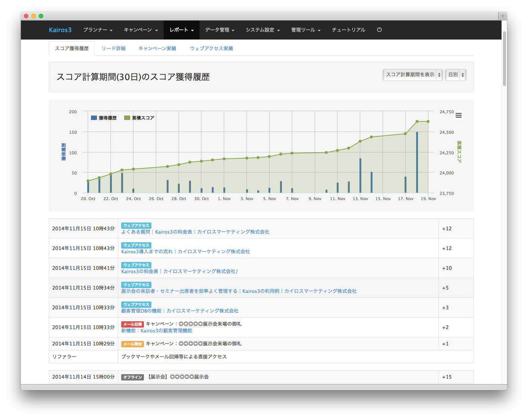
Task: Open the 展示会の来訪者・セミナー出席者 link
Action: point(239,291)
